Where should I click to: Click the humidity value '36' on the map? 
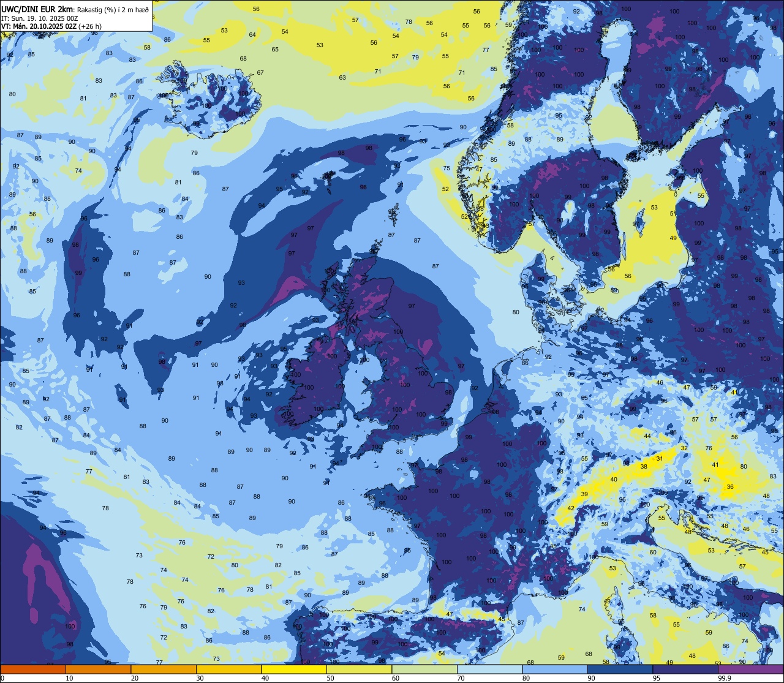coord(730,487)
